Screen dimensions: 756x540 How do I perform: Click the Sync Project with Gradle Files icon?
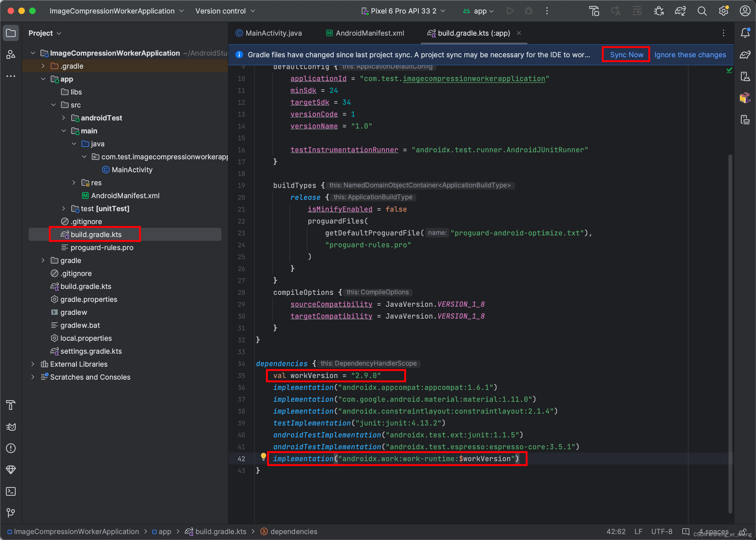680,11
